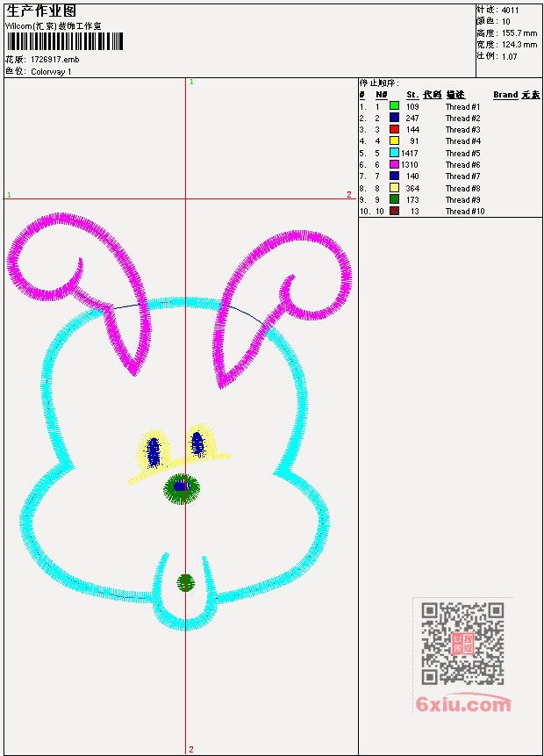
Task: Click the 'St.' column header
Action: 412,95
